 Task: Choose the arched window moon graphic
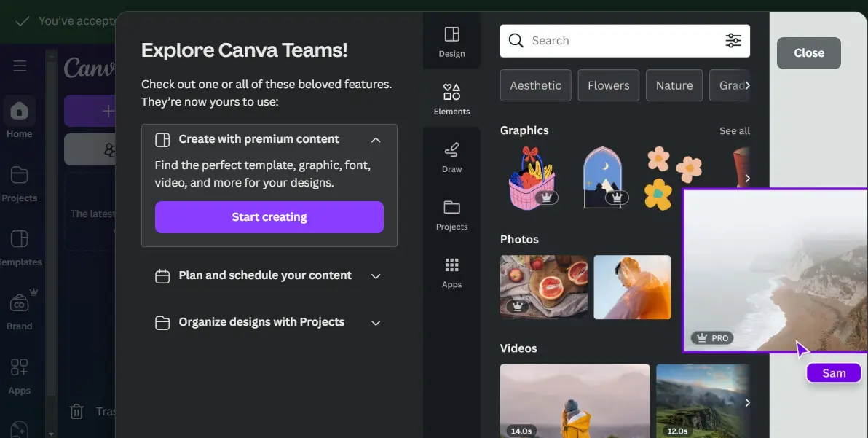pos(603,178)
